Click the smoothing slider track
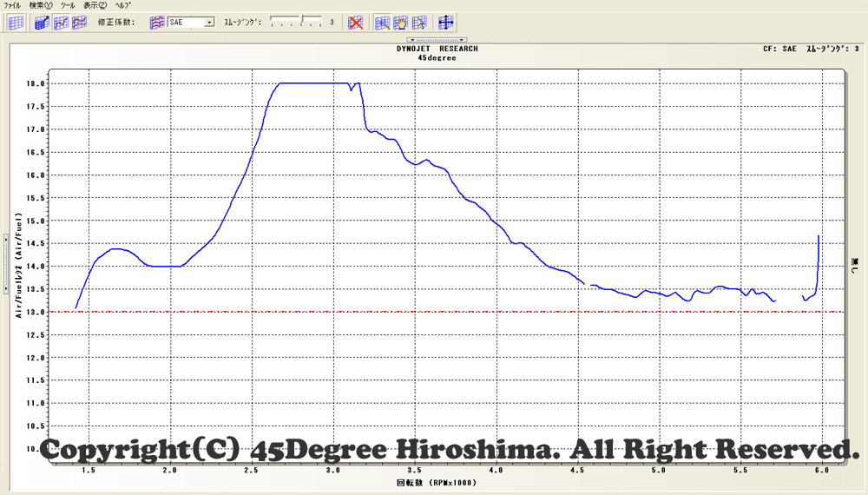The height and width of the screenshot is (495, 868). [295, 22]
